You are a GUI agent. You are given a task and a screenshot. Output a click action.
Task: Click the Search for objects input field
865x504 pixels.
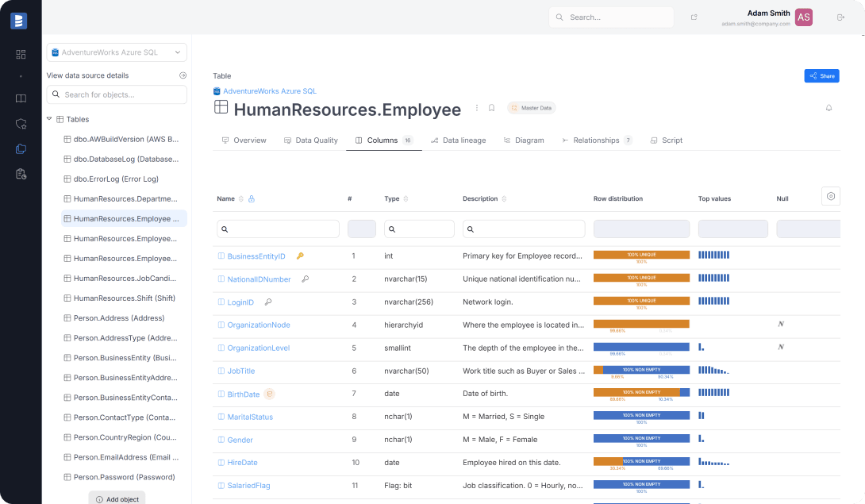pos(116,94)
